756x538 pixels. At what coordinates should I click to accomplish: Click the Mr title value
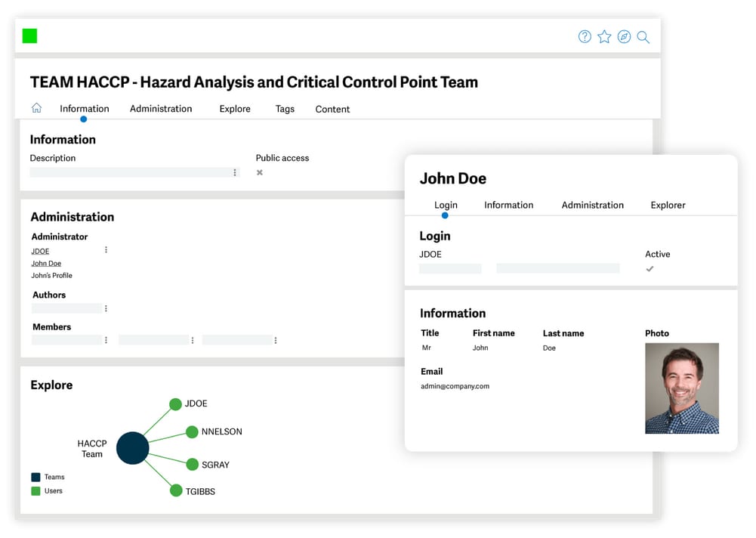click(x=427, y=348)
